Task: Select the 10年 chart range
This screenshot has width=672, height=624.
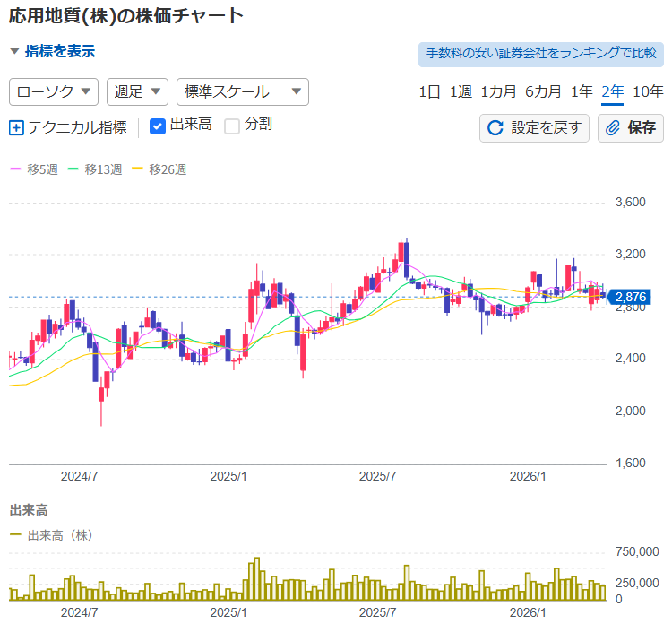Action: pos(648,91)
